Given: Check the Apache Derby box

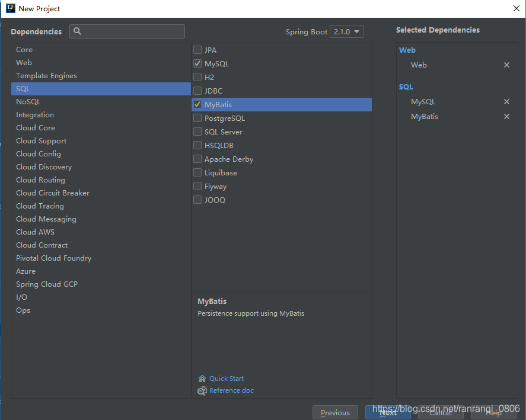Looking at the screenshot, I should click(197, 159).
